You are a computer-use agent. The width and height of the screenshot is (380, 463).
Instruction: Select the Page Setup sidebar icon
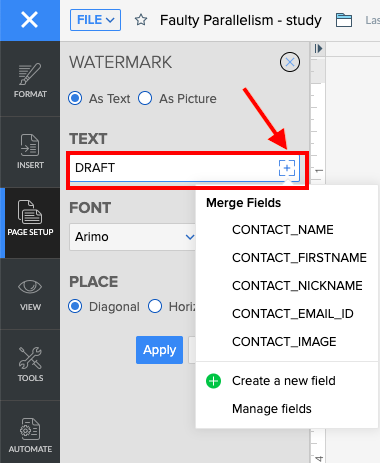[x=30, y=223]
